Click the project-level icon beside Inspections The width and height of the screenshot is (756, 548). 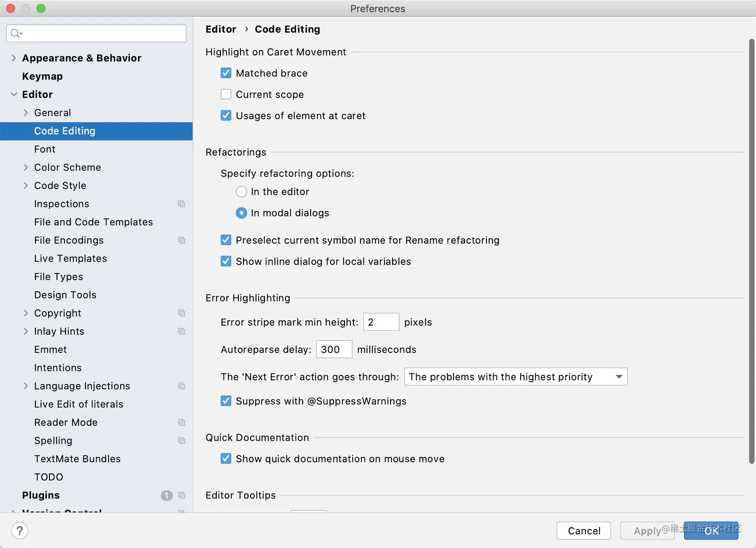(181, 204)
